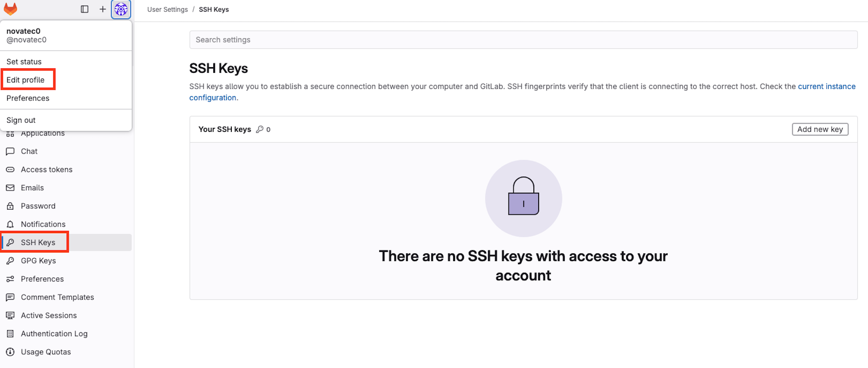The width and height of the screenshot is (868, 368).
Task: Select Sign out from the menu
Action: [x=20, y=120]
